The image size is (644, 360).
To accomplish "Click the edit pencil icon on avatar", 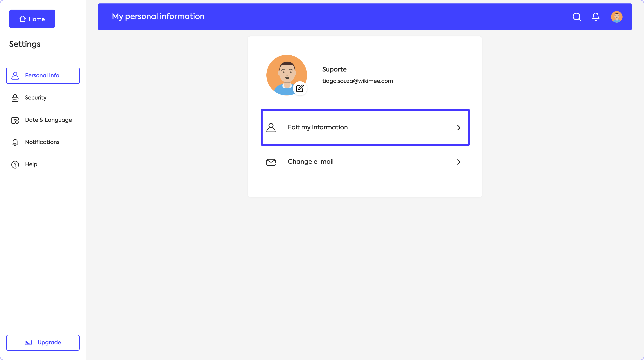I will click(x=300, y=88).
